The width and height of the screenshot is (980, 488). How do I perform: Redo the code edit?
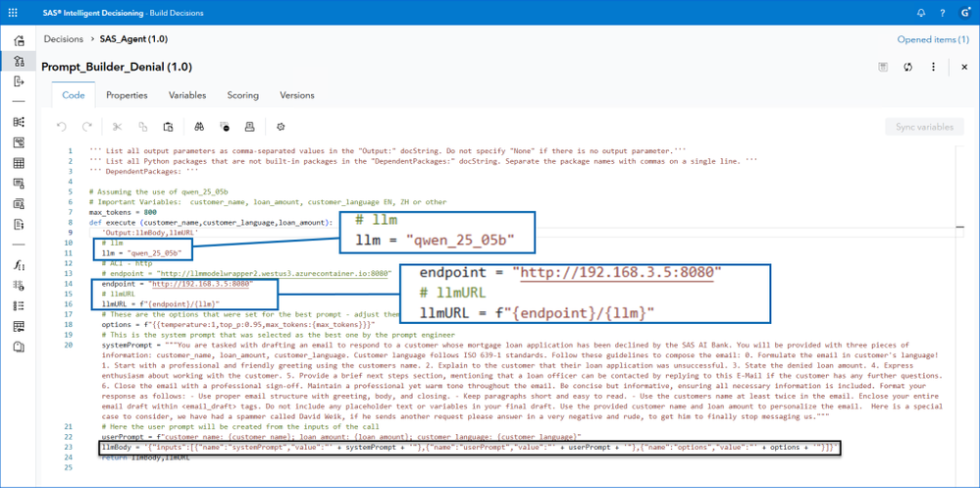tap(87, 127)
